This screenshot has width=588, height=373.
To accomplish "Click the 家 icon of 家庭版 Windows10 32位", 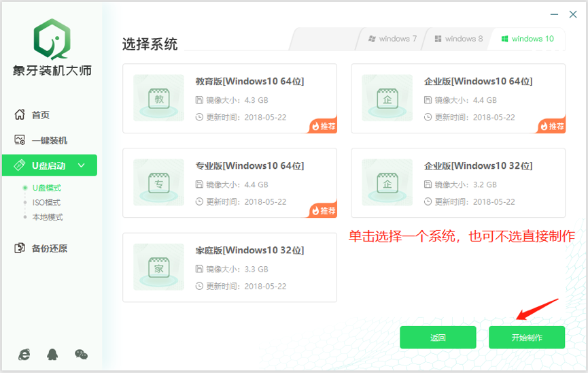I will pyautogui.click(x=158, y=267).
